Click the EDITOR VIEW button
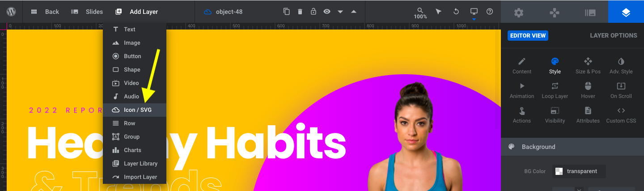The image size is (644, 191). tap(528, 35)
